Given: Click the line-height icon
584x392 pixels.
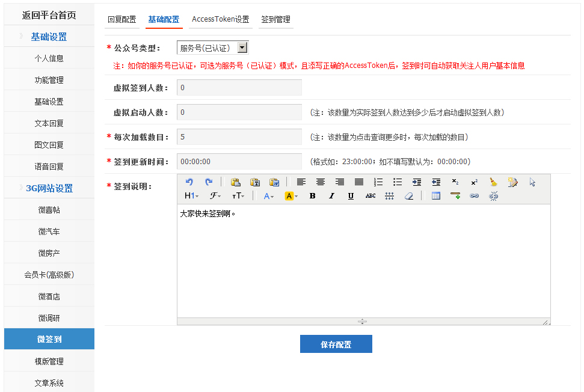Looking at the screenshot, I should (x=390, y=196).
